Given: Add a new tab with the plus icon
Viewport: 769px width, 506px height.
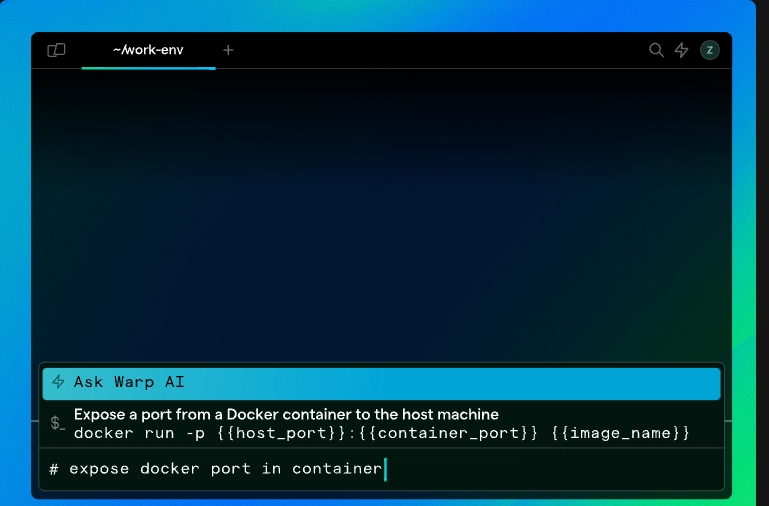Looking at the screenshot, I should click(228, 50).
